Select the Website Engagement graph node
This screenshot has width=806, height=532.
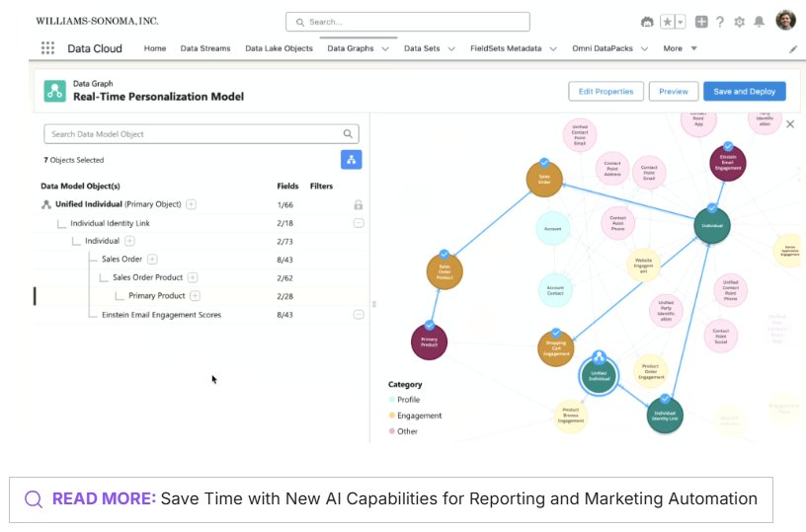pyautogui.click(x=644, y=265)
